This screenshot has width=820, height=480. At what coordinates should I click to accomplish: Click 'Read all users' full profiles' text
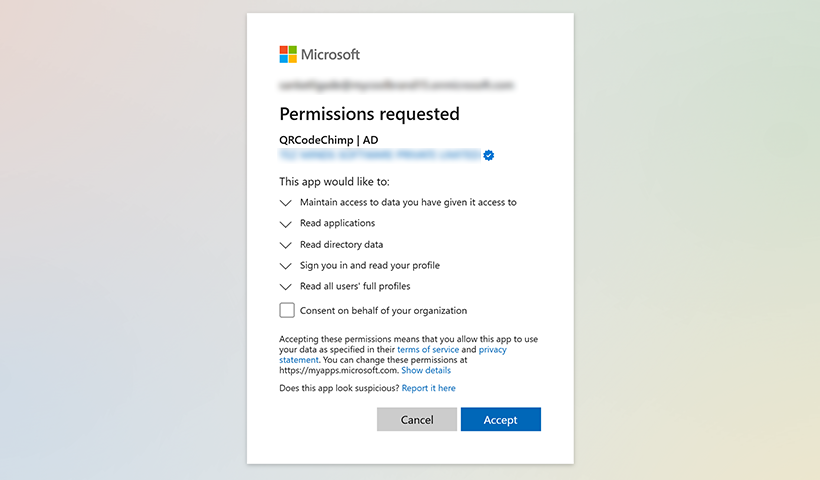click(x=355, y=287)
